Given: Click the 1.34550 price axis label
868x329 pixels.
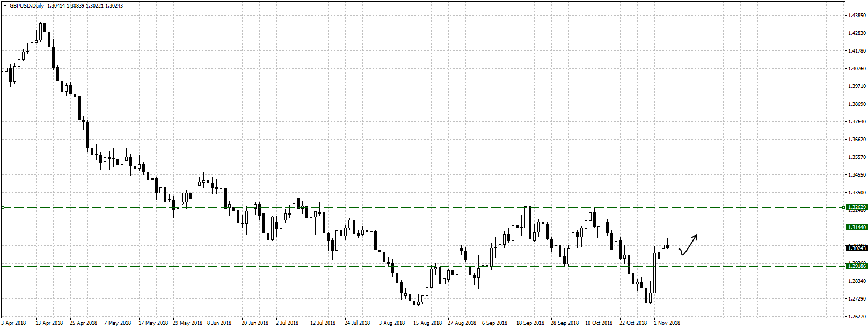Looking at the screenshot, I should (x=857, y=175).
